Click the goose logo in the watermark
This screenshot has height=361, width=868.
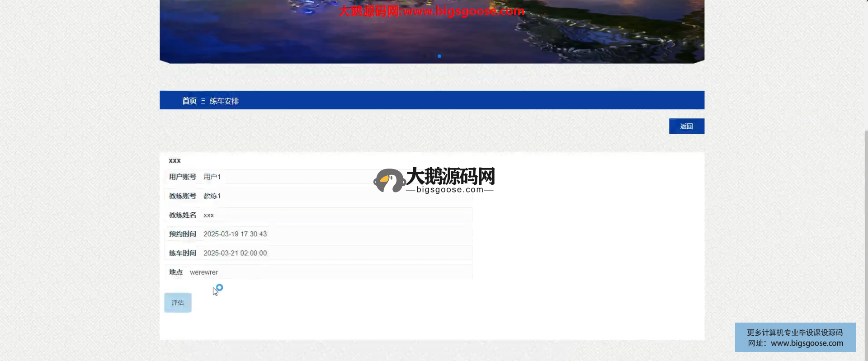click(x=388, y=180)
